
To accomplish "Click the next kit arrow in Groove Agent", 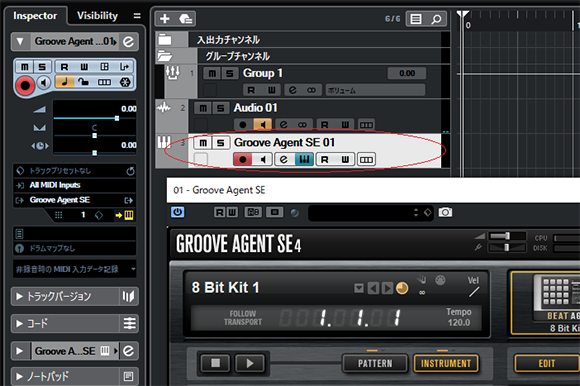I will click(x=387, y=288).
